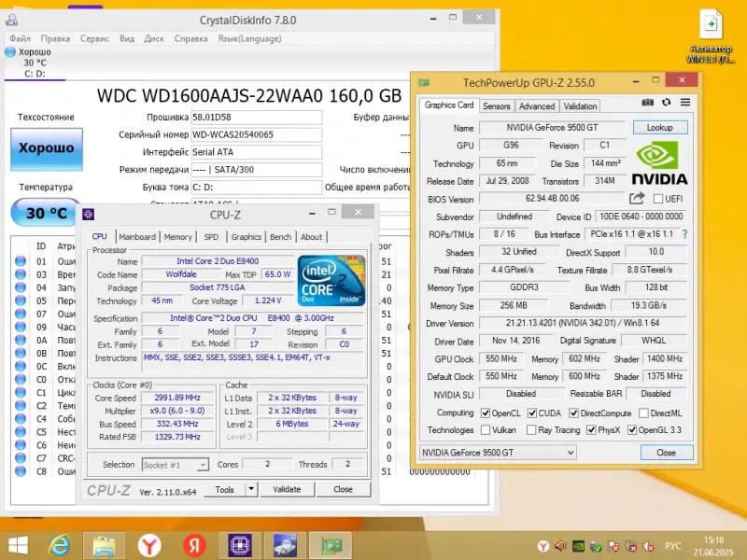
Task: Open the Windows Start button
Action: [x=18, y=546]
